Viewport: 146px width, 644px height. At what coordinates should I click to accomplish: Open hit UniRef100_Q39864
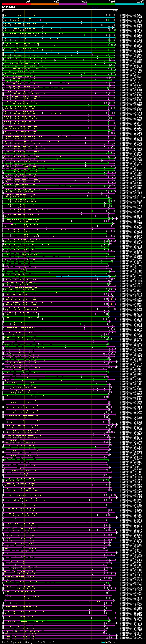[131, 17]
